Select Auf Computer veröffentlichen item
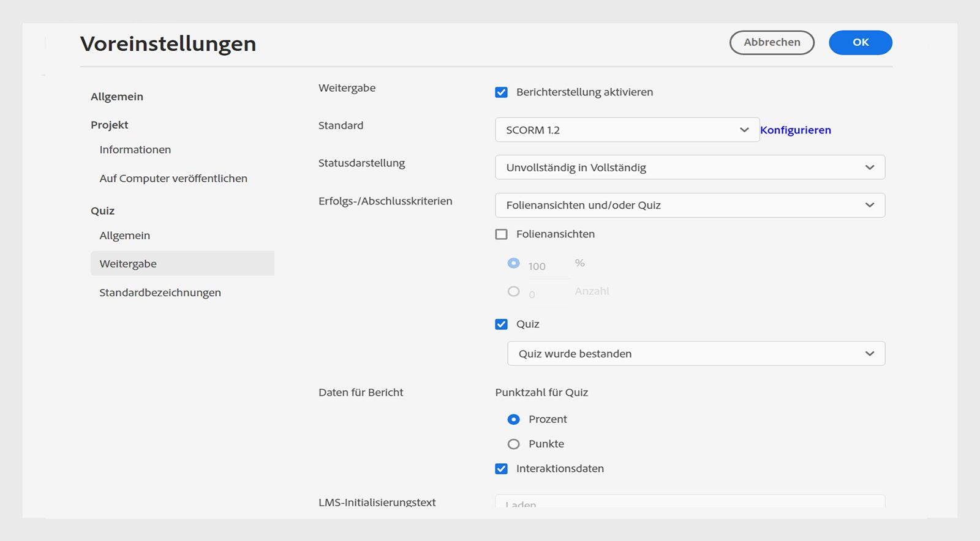This screenshot has width=980, height=541. pos(173,179)
